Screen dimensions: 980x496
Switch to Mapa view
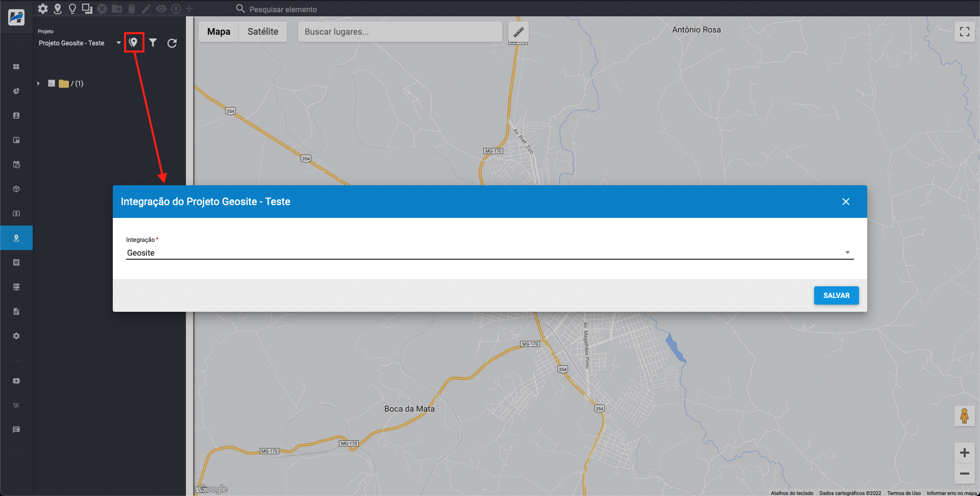coord(218,32)
